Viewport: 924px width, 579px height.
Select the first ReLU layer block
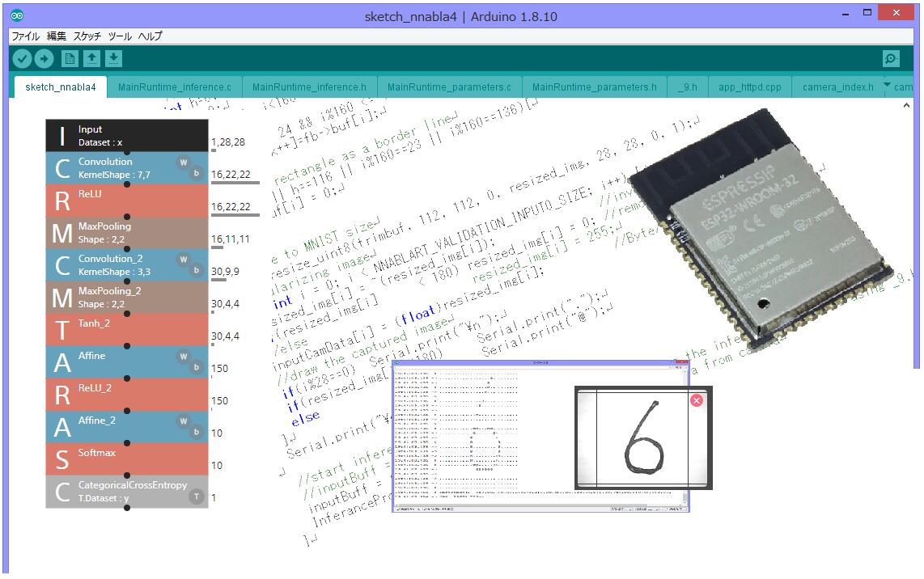[x=127, y=201]
